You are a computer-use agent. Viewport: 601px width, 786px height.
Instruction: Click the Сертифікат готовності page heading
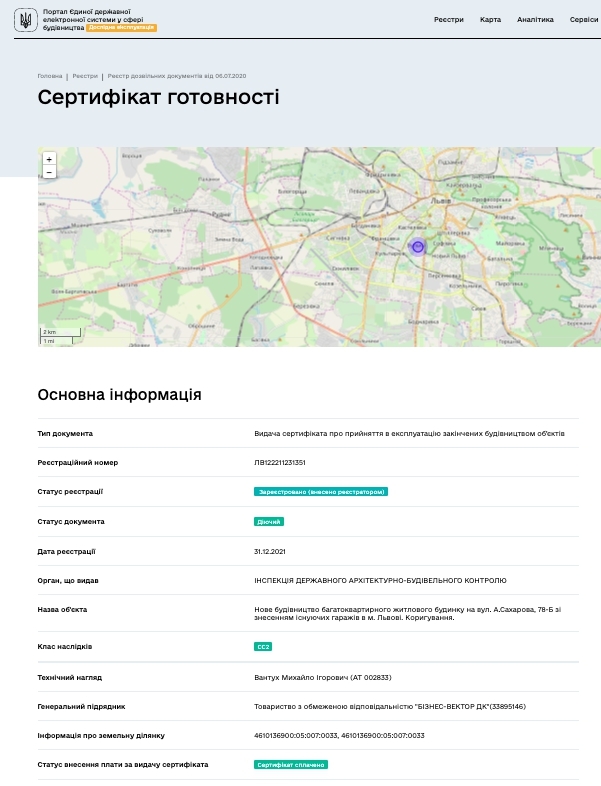coord(158,97)
